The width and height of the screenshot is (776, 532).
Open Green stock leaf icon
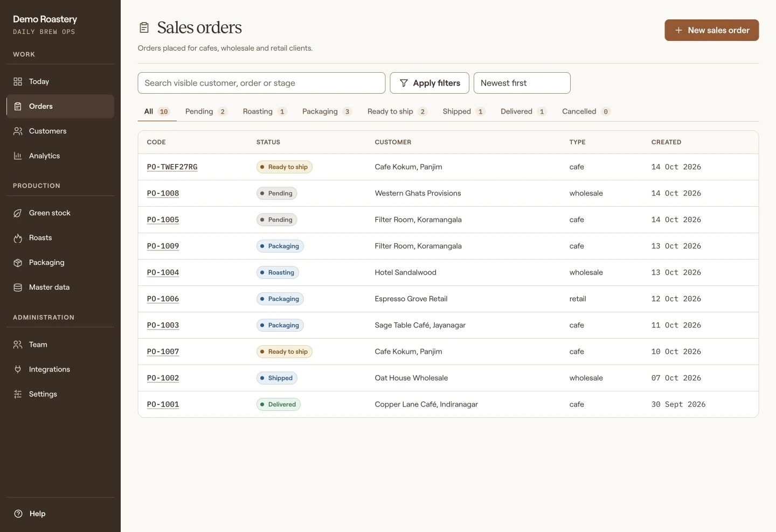tap(18, 213)
